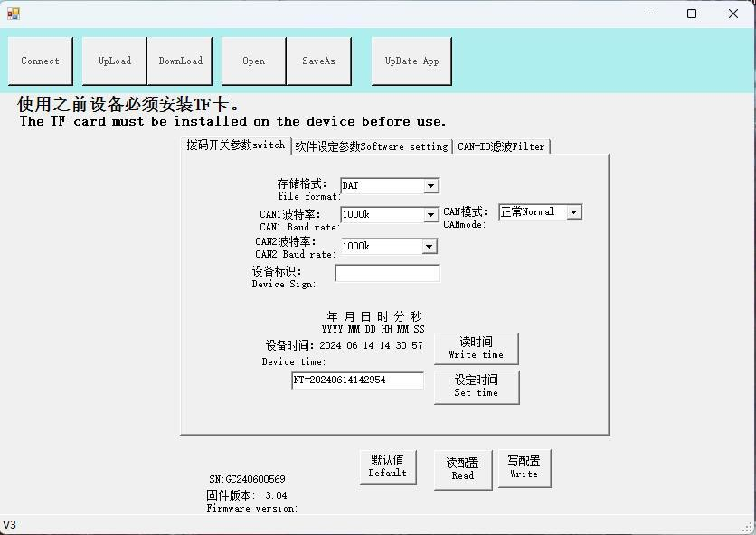
Task: Switch to the 拨码开关参数switch tab
Action: [235, 145]
